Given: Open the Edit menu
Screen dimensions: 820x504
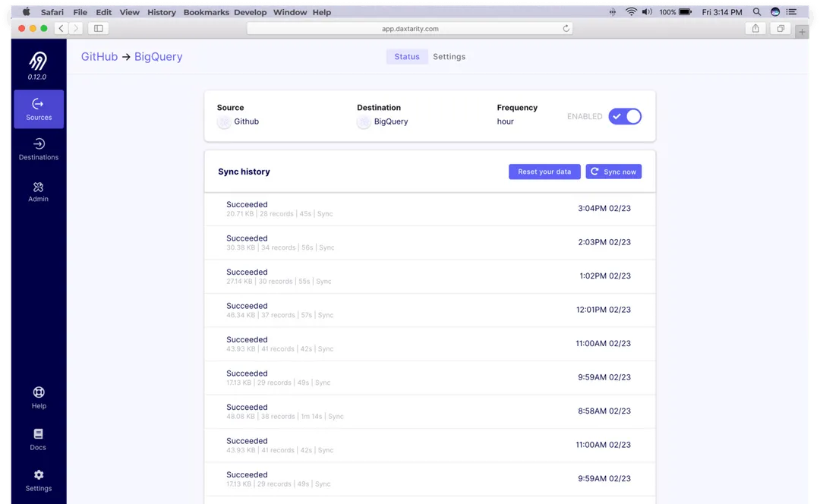Looking at the screenshot, I should [x=103, y=12].
